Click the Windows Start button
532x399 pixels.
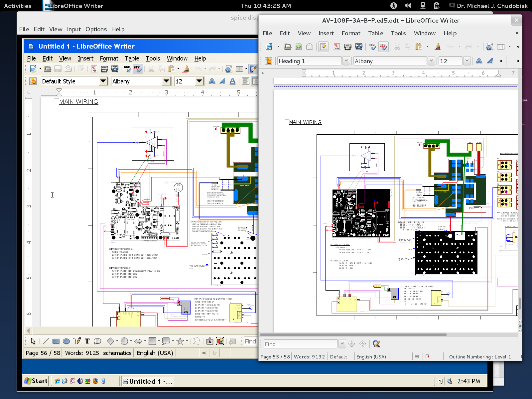36,381
